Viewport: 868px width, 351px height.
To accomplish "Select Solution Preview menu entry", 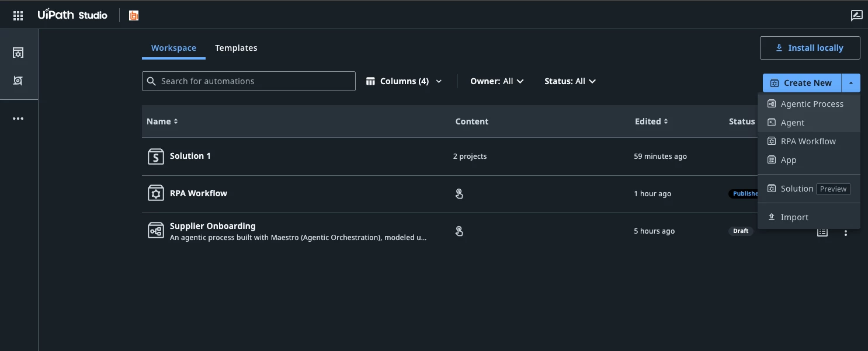I will point(808,189).
